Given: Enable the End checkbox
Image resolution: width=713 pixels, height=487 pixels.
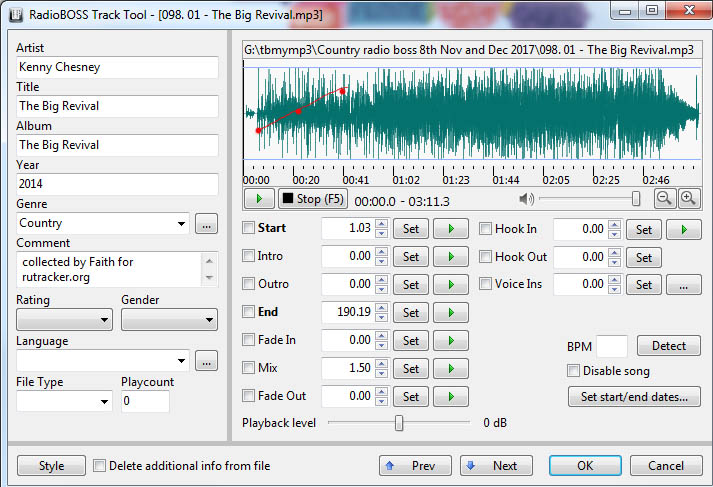Looking at the screenshot, I should 248,312.
